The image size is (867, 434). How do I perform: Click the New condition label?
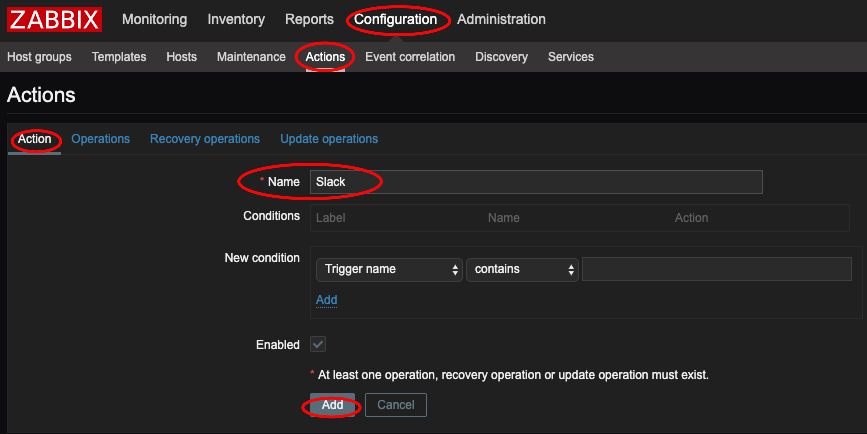coord(262,258)
